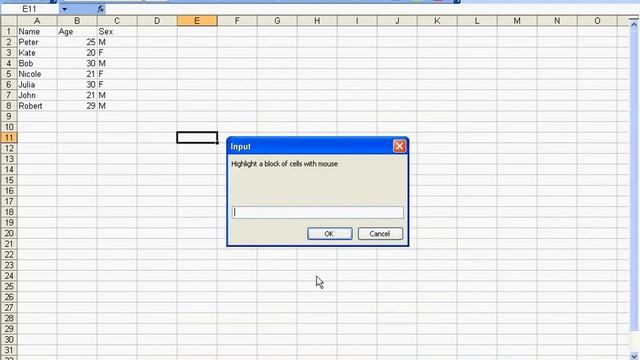640x360 pixels.
Task: Select row 31 header
Action: pyautogui.click(x=9, y=350)
